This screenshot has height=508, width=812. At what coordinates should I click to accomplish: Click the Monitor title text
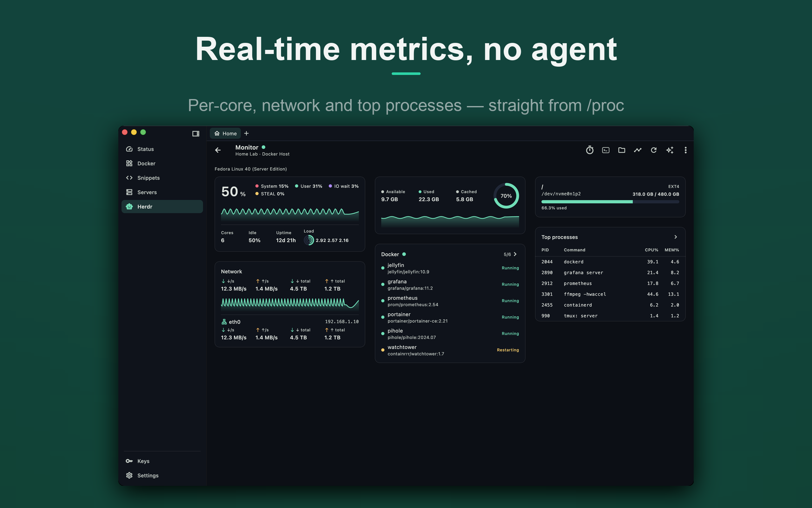[247, 147]
